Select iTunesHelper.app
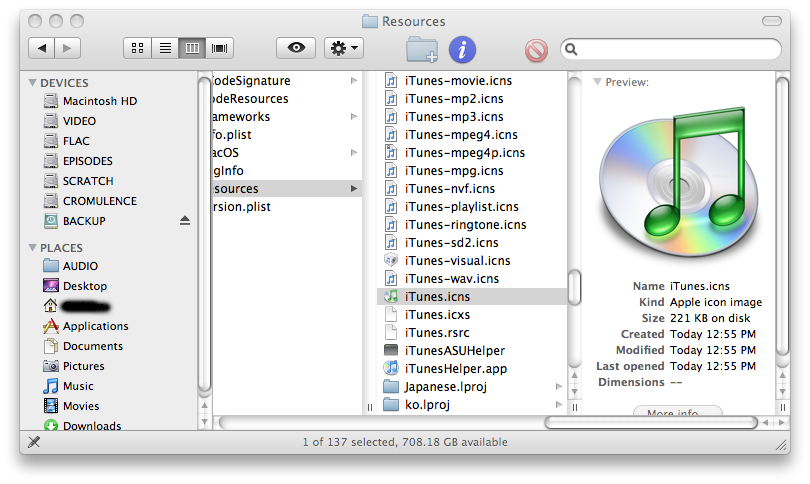 [x=472, y=368]
